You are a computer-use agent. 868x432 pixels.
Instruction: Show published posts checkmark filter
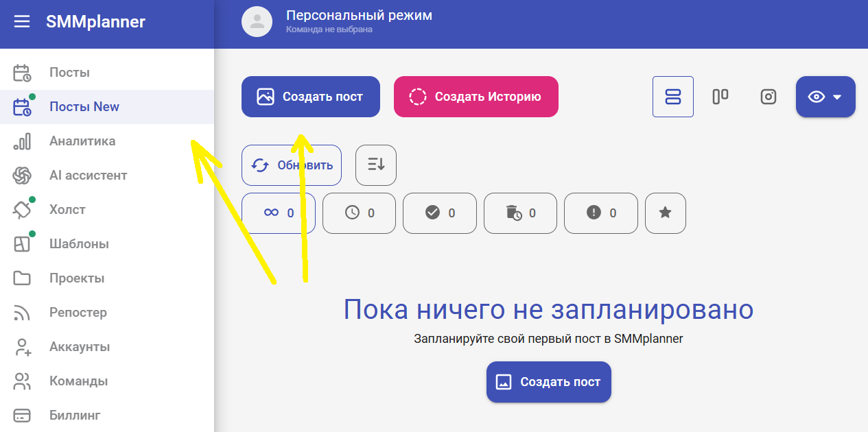pos(439,213)
